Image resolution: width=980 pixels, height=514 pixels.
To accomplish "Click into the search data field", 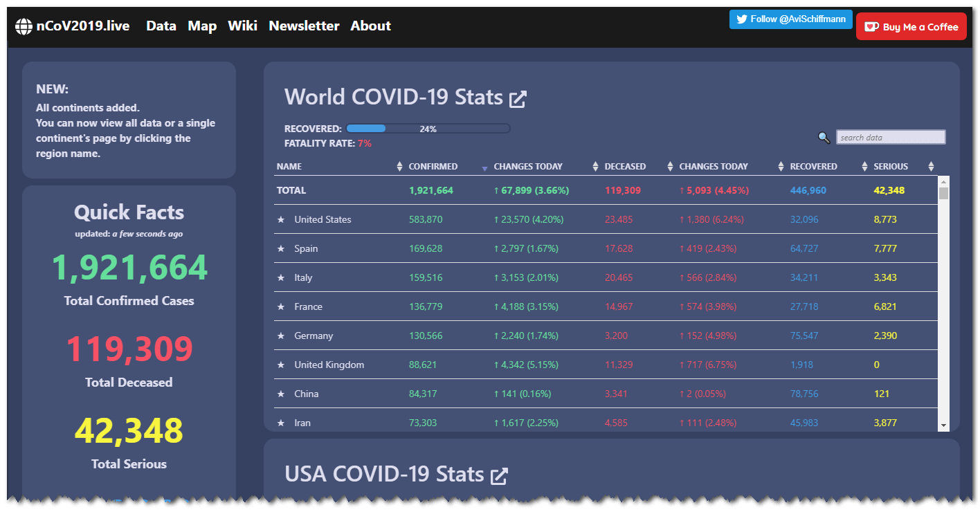I will pyautogui.click(x=891, y=138).
